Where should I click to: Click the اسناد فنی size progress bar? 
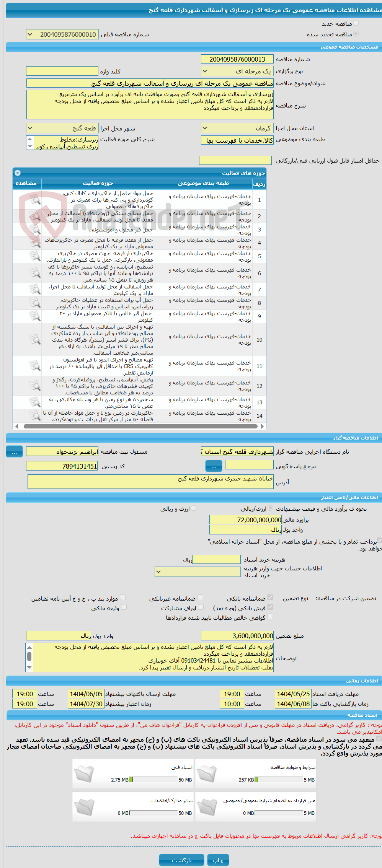pos(153,780)
